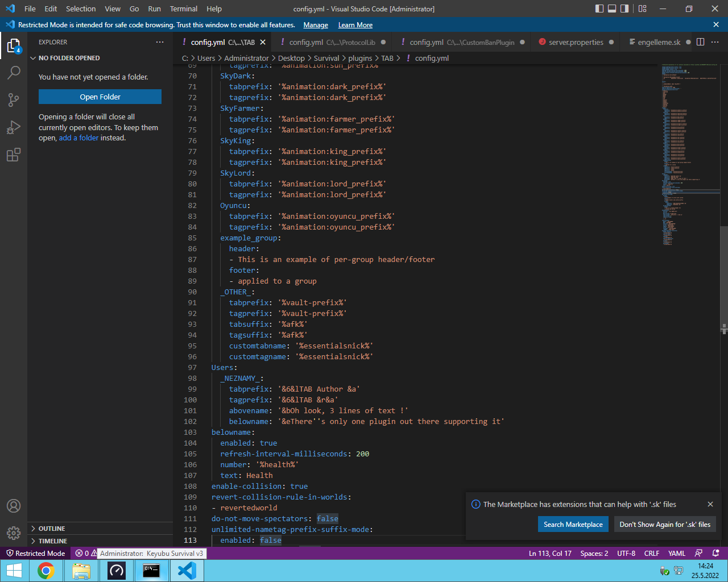The height and width of the screenshot is (582, 728).
Task: Close the Restricted Mode banner
Action: coord(716,24)
